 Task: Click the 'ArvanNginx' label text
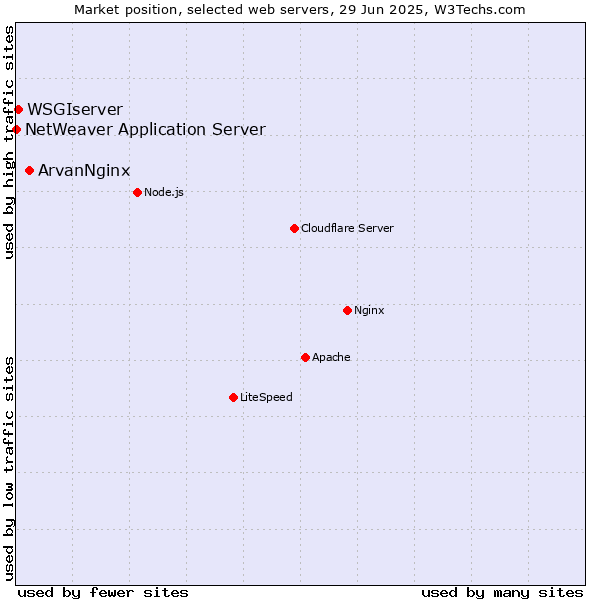tap(84, 171)
